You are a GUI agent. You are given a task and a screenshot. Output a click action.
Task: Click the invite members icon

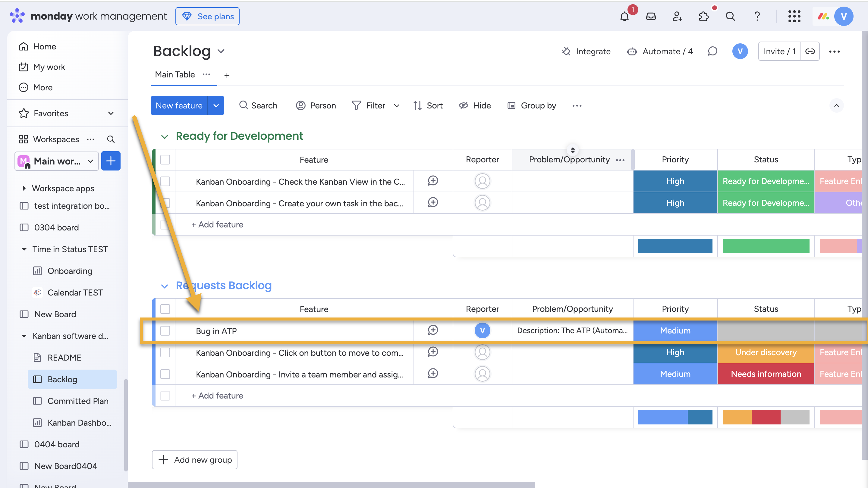point(677,17)
